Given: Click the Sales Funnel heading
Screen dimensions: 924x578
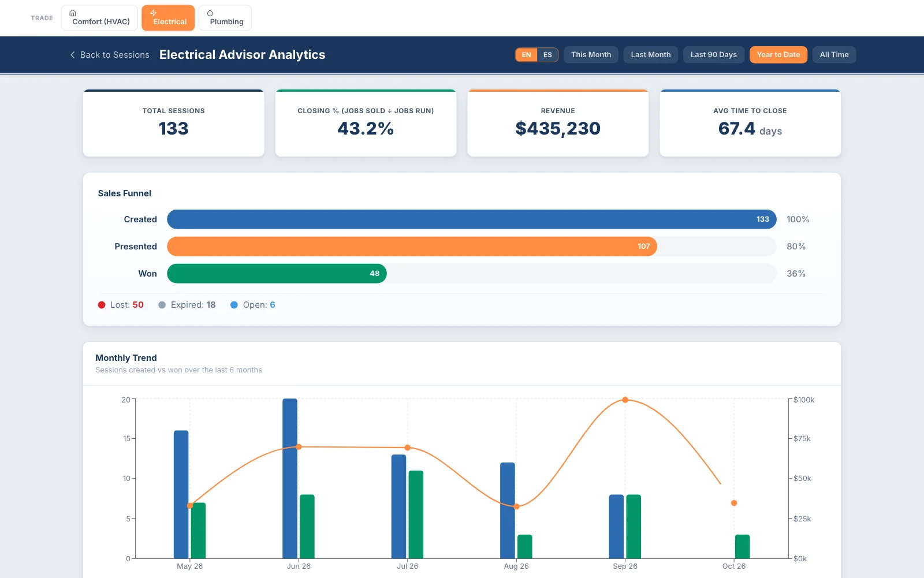Looking at the screenshot, I should point(125,193).
